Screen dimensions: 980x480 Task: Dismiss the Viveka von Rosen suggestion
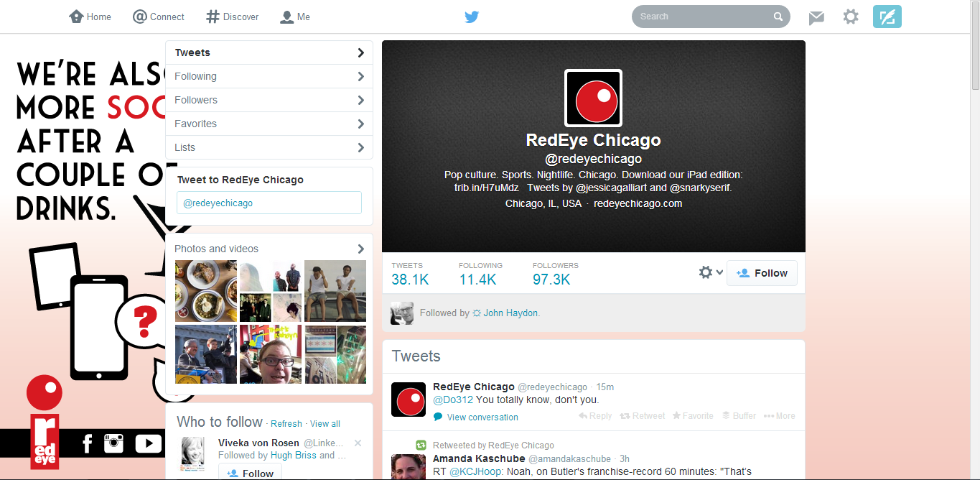click(x=358, y=443)
